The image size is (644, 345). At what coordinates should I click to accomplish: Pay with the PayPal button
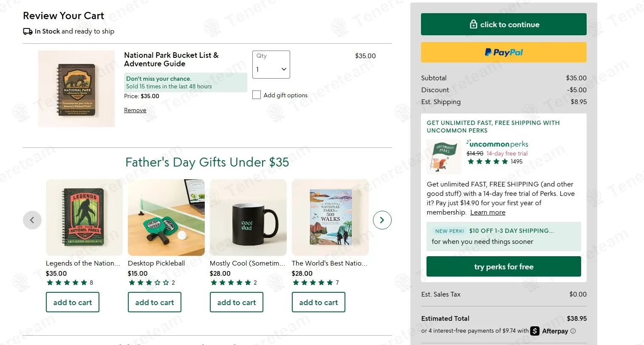pos(503,52)
